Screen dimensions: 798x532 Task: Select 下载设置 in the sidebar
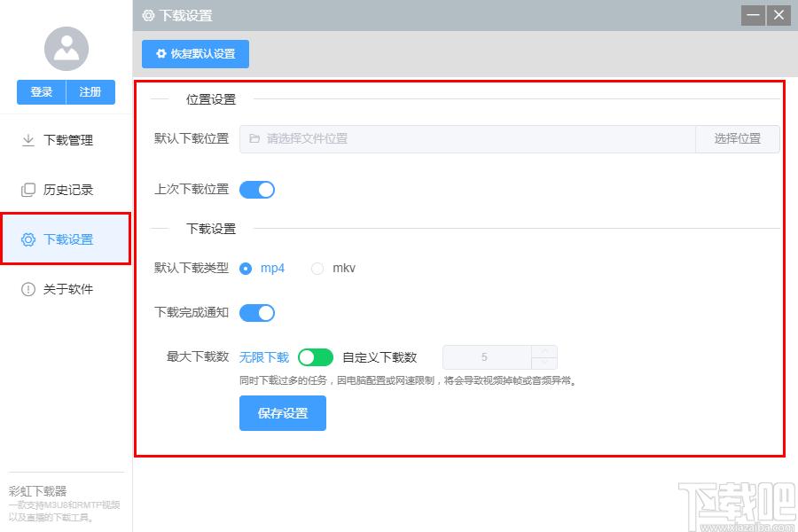tap(66, 239)
